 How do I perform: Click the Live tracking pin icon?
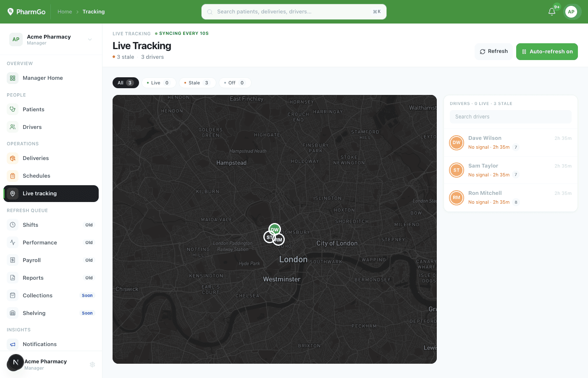pos(13,194)
